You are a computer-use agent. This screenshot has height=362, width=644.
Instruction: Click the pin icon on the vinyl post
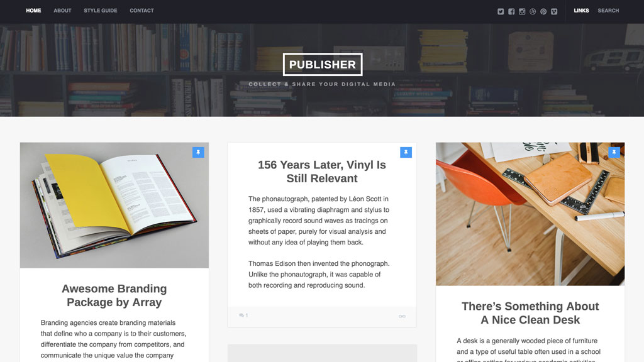406,152
